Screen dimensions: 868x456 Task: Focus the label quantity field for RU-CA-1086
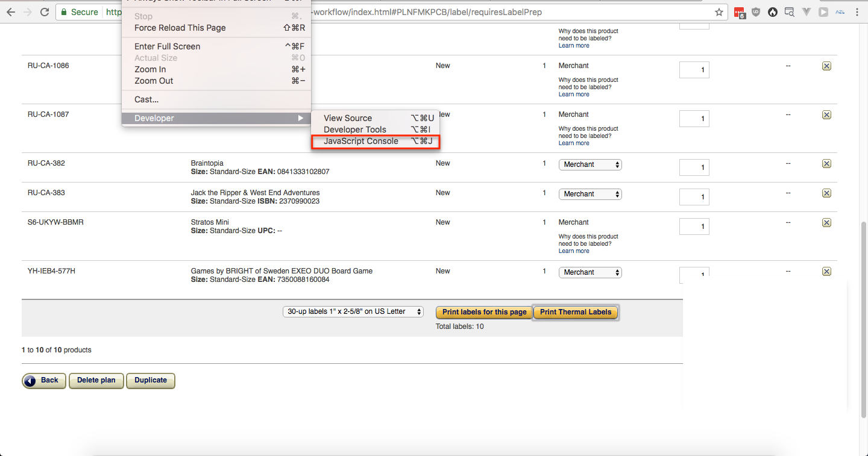click(x=694, y=70)
